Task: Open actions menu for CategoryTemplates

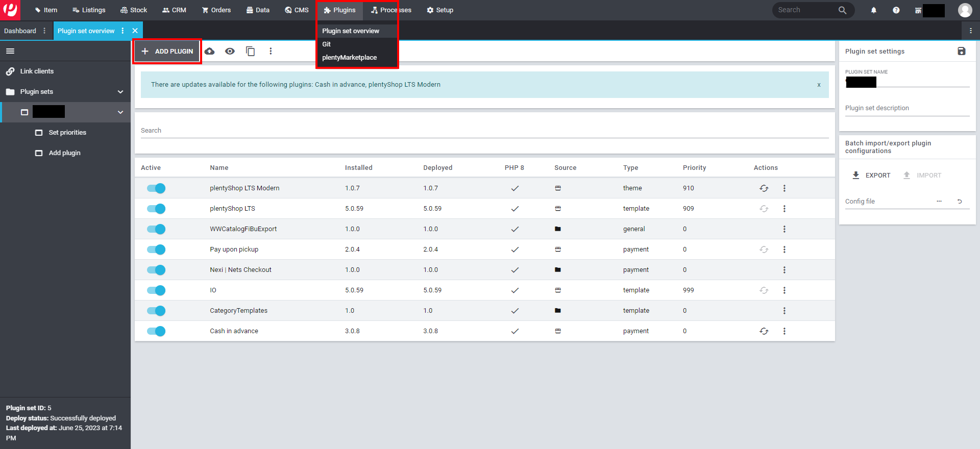Action: coord(784,311)
